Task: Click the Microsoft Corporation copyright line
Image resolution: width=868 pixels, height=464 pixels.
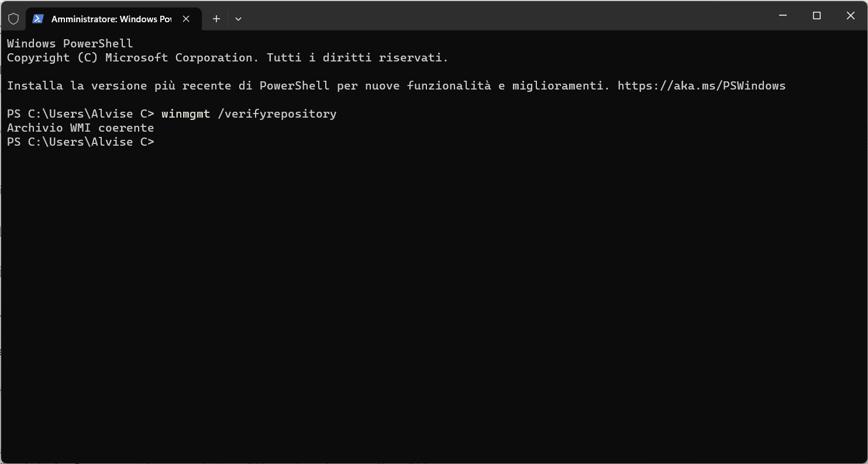Action: 227,58
